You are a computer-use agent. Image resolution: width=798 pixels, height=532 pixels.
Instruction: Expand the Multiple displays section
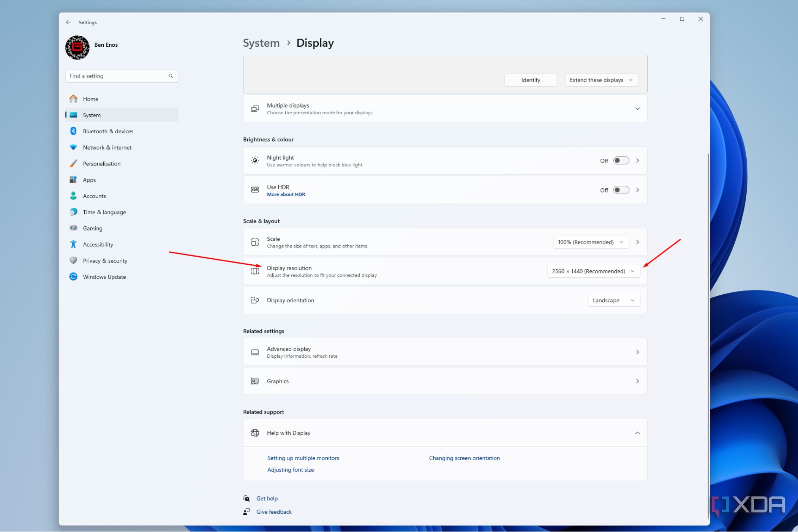[x=637, y=109]
